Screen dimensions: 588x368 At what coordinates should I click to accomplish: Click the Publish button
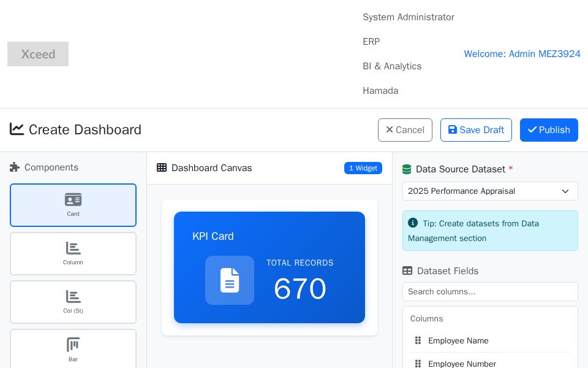(x=549, y=129)
